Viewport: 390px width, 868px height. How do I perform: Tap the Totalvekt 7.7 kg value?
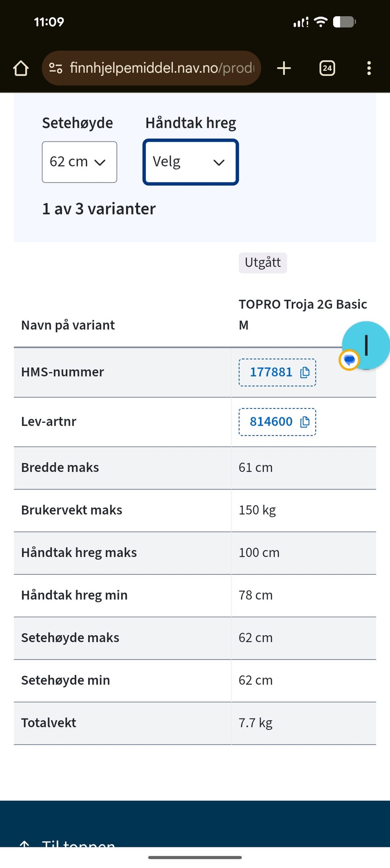(256, 723)
